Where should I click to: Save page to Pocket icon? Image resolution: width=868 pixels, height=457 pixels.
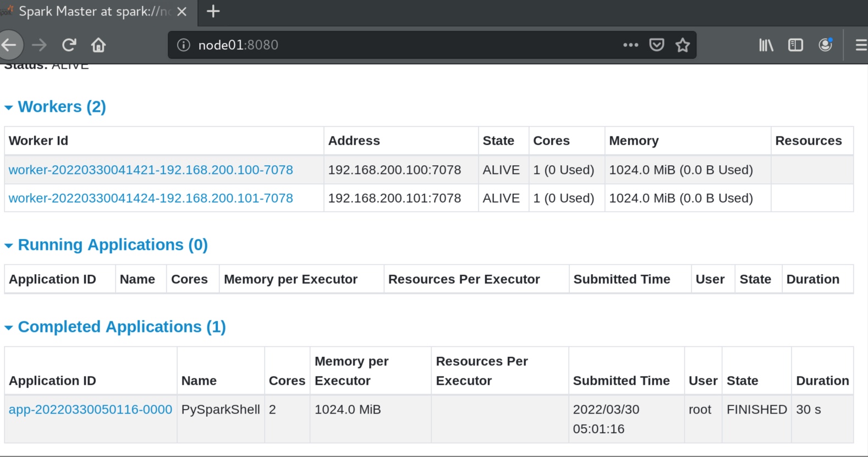(657, 45)
